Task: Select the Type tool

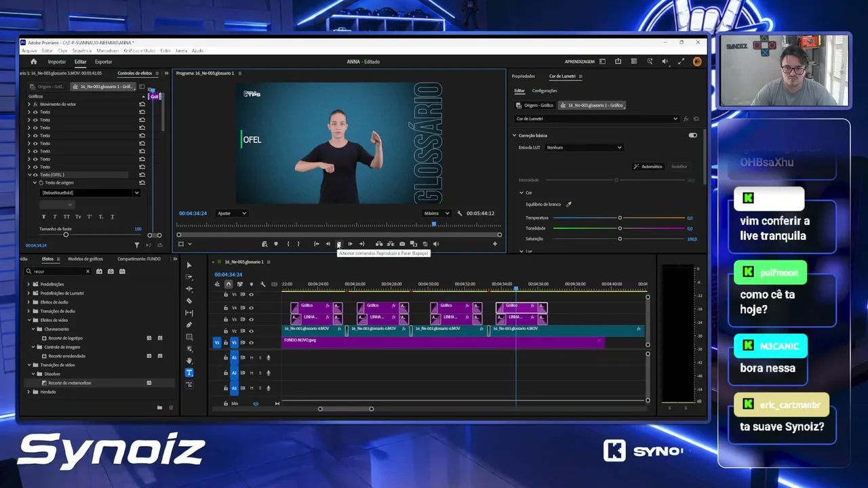Action: coord(189,373)
